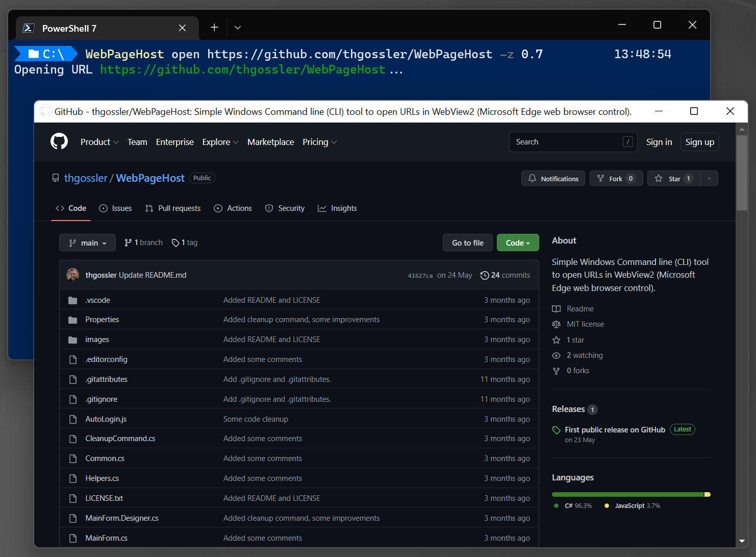Click the Go to file button
The image size is (756, 557).
tap(468, 243)
